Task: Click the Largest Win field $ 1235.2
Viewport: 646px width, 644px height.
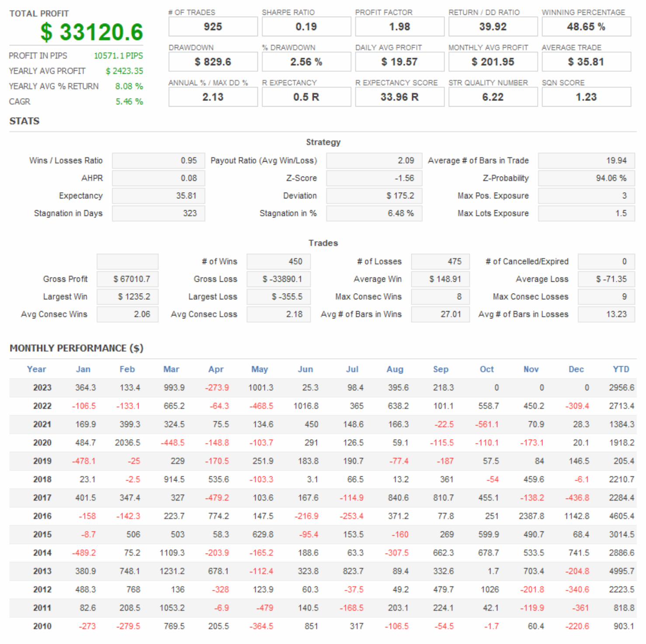Action: click(128, 297)
